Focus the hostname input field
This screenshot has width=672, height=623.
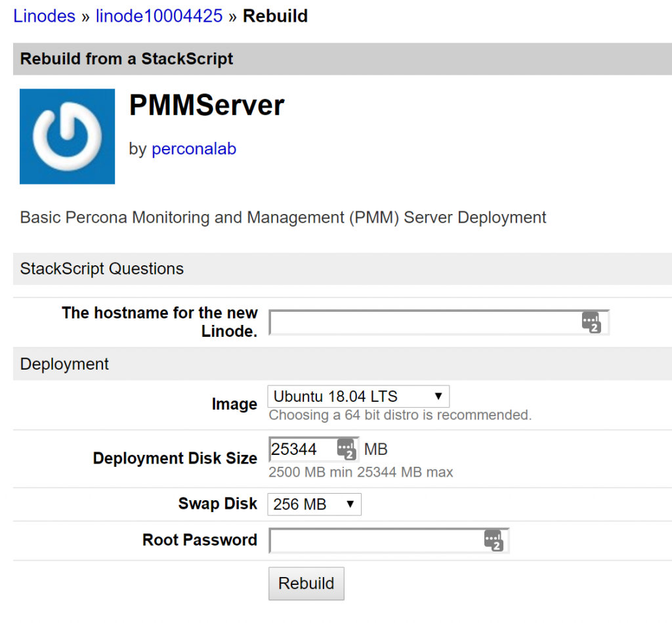pyautogui.click(x=427, y=322)
